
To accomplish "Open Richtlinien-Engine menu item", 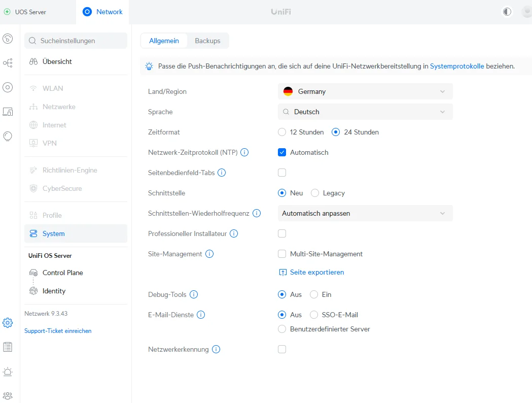I will [x=76, y=170].
